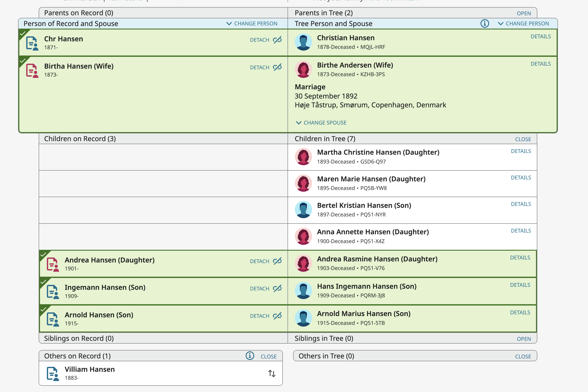Select Villiam Hansen's name in Others on Record
The image size is (588, 392).
[89, 369]
